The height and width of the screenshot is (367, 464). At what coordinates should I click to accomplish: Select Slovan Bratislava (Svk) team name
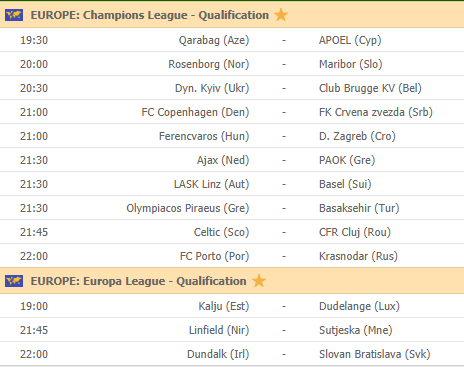pyautogui.click(x=375, y=354)
